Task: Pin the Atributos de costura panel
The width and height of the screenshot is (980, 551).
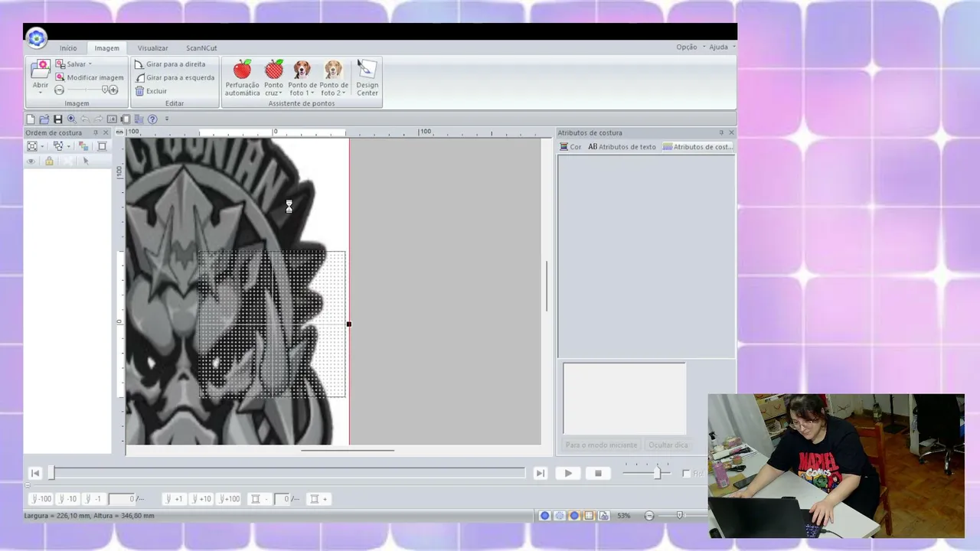Action: click(x=721, y=133)
